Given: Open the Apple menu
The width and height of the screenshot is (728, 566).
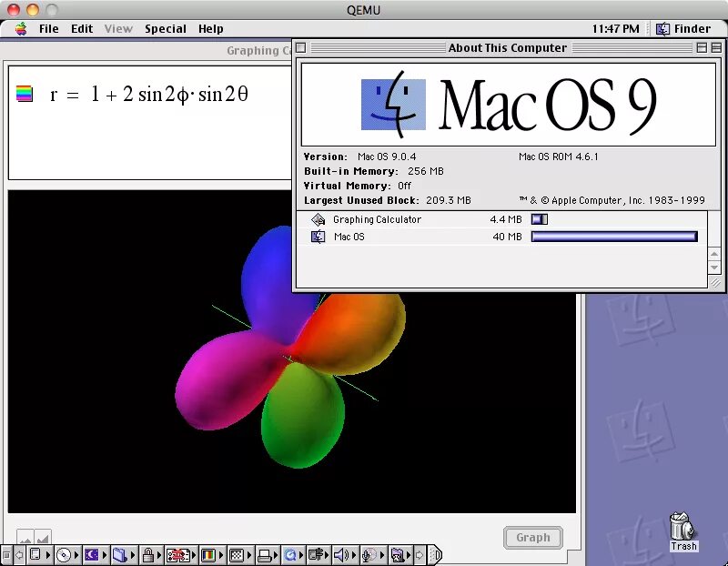Looking at the screenshot, I should pyautogui.click(x=21, y=29).
